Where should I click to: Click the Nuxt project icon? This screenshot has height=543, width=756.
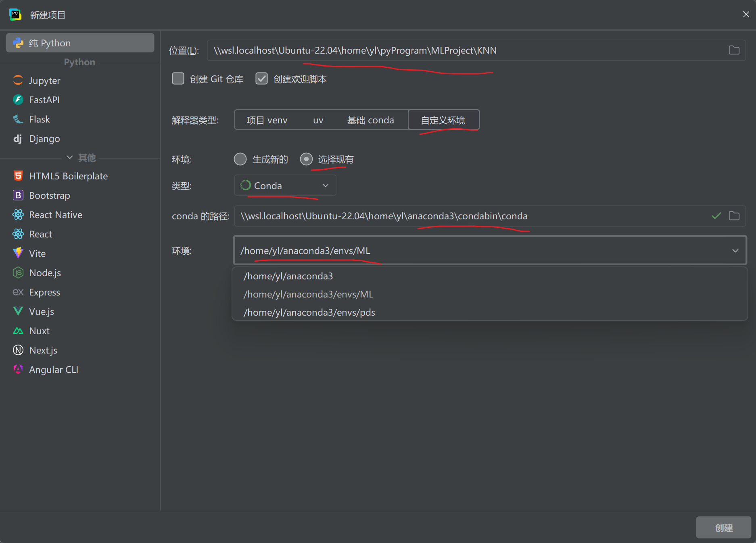coord(18,331)
